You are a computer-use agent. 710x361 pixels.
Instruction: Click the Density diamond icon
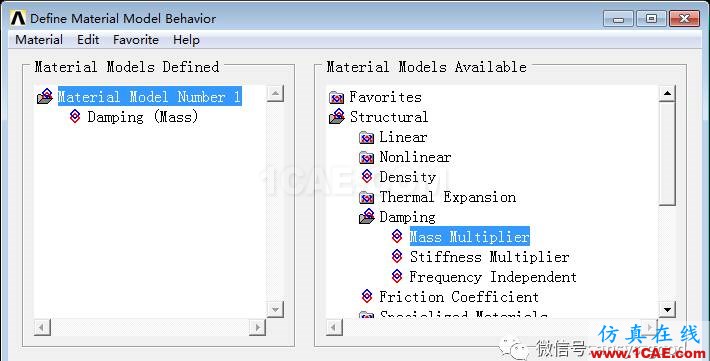367,176
